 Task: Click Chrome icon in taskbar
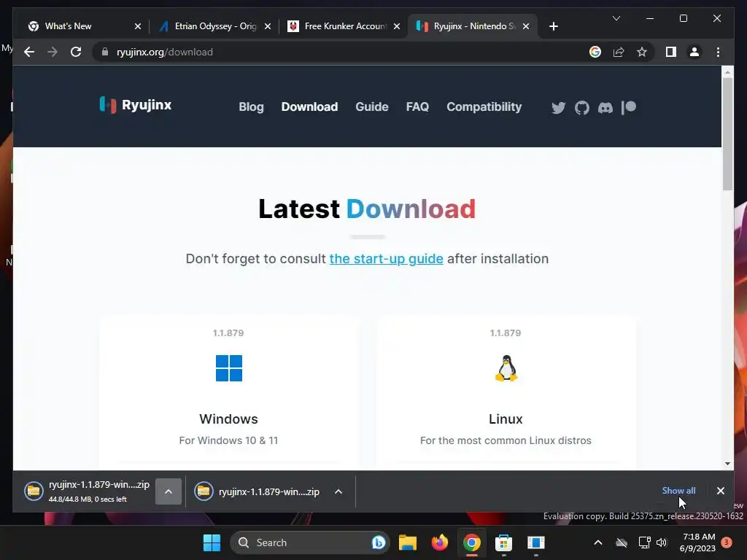[472, 542]
